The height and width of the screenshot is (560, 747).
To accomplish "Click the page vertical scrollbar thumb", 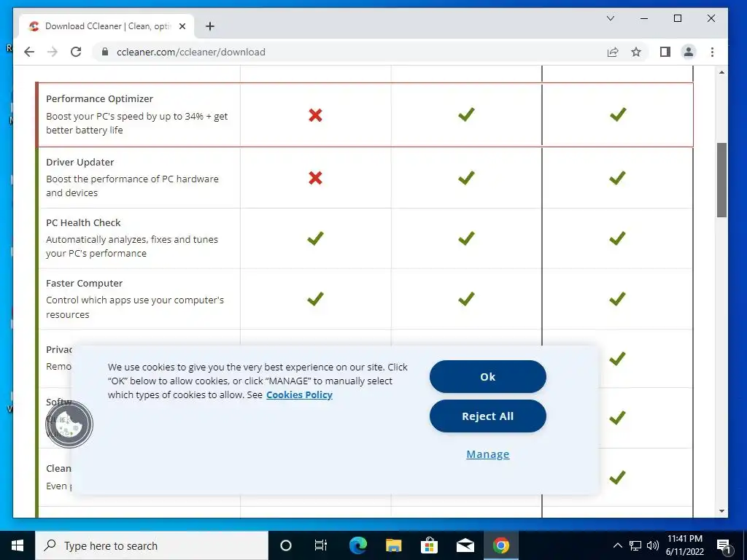I will (721, 180).
